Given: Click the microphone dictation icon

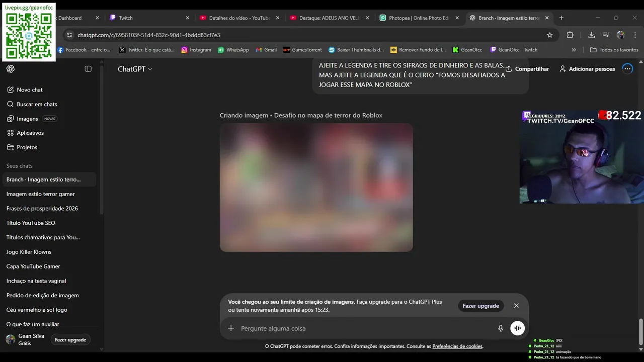Looking at the screenshot, I should tap(501, 328).
